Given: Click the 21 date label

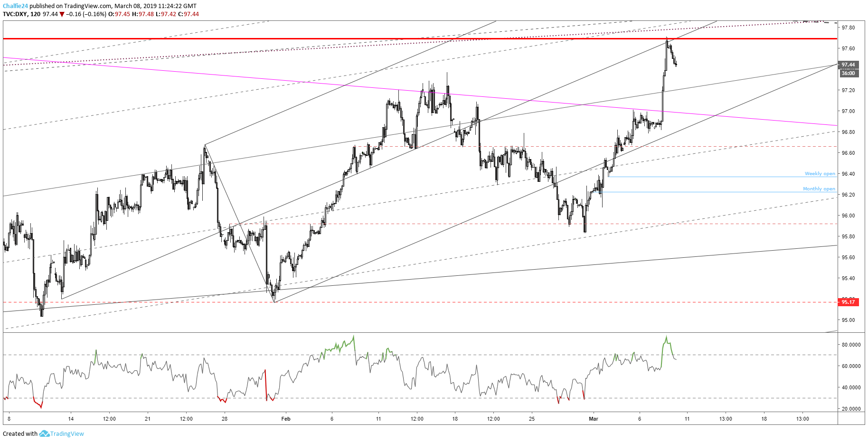Looking at the screenshot, I should click(148, 419).
